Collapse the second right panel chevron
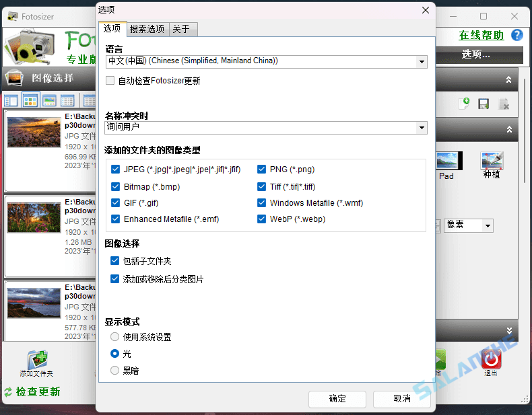Image resolution: width=532 pixels, height=415 pixels. (x=509, y=129)
